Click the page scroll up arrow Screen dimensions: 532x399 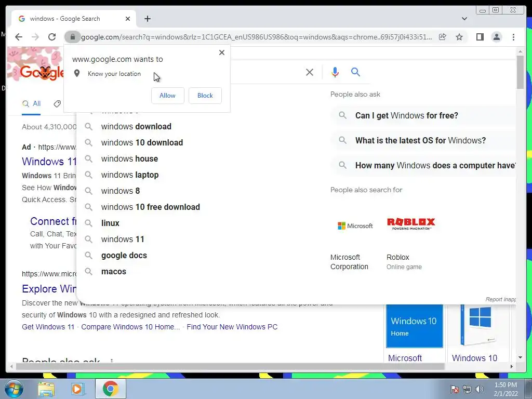[520, 51]
